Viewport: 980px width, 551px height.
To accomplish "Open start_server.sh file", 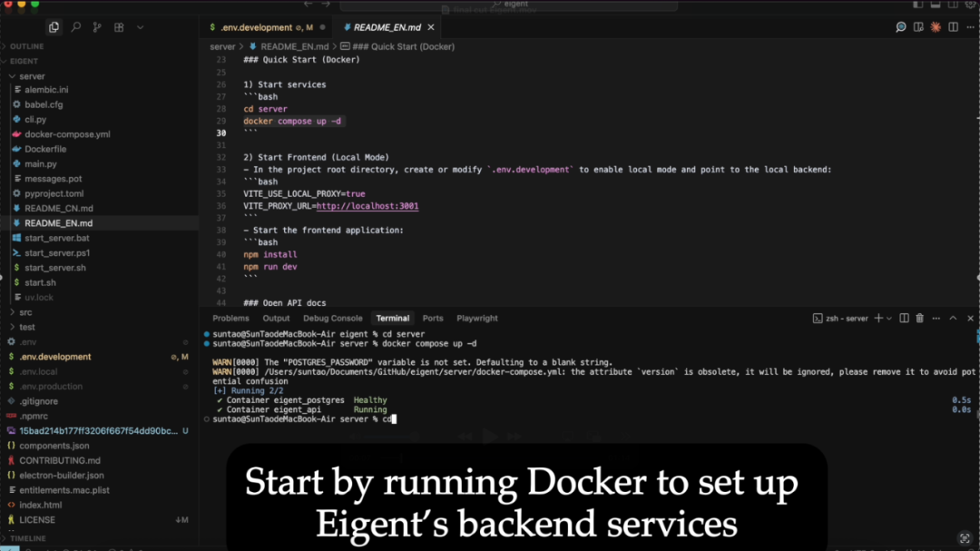I will pyautogui.click(x=55, y=268).
